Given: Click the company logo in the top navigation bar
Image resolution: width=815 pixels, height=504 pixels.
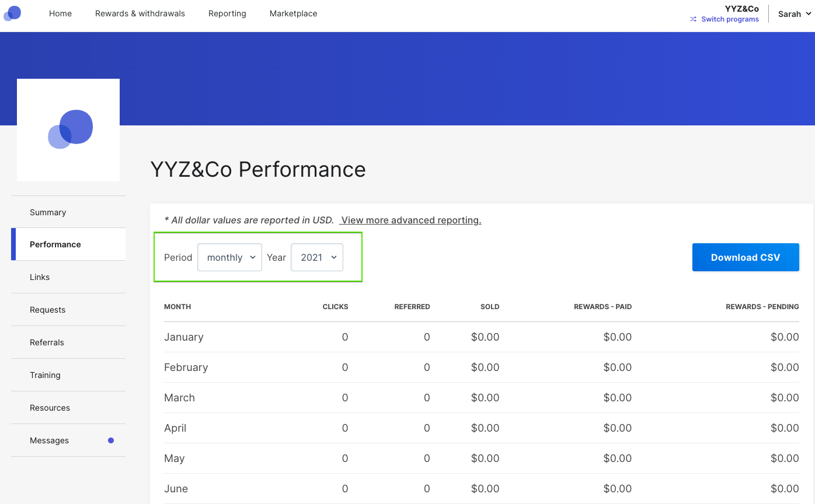Looking at the screenshot, I should tap(12, 13).
